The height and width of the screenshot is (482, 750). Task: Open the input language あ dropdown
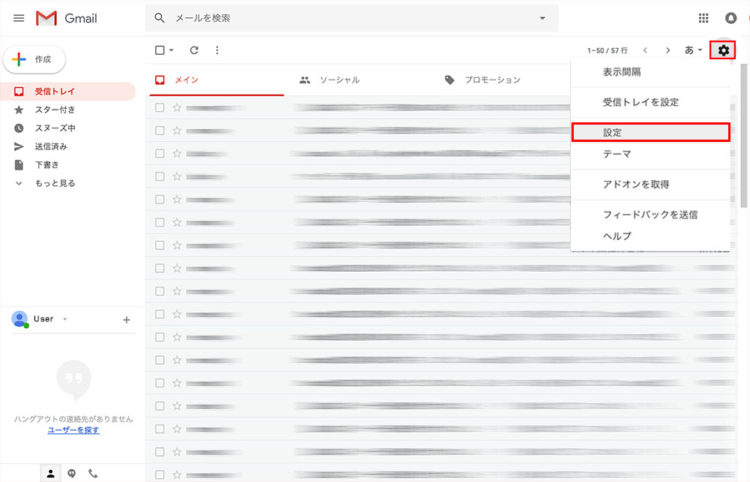point(693,50)
